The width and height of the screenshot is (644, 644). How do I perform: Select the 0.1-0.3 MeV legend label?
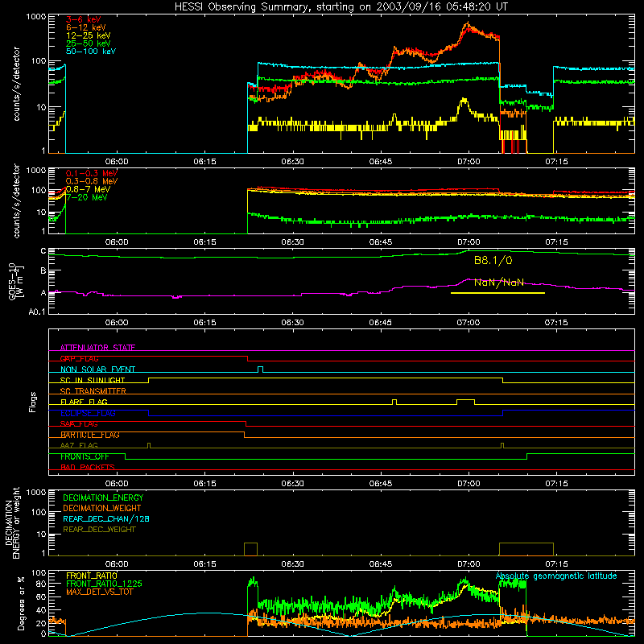[x=92, y=173]
